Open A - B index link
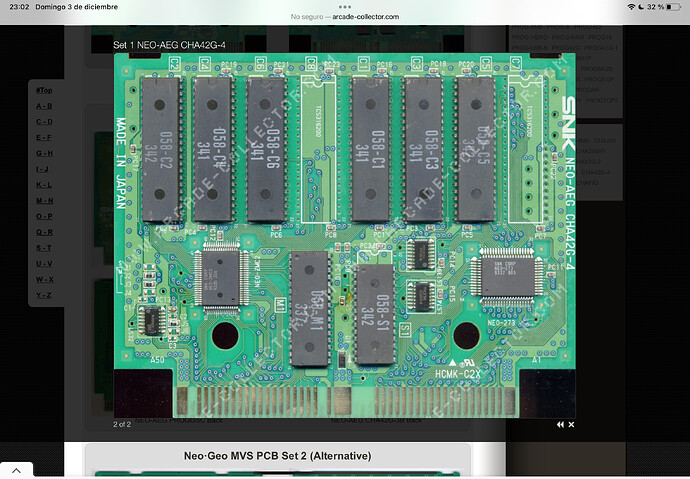 44,106
